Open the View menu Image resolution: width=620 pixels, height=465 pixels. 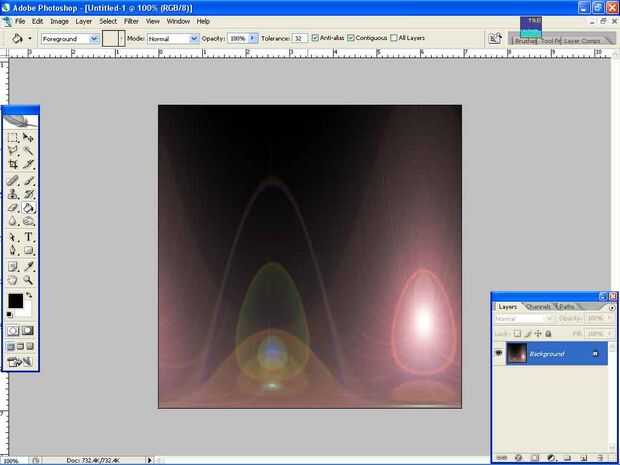coord(153,21)
